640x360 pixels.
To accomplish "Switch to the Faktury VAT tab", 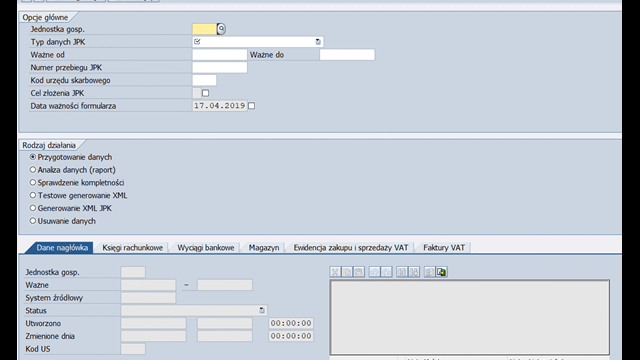I will click(x=444, y=248).
